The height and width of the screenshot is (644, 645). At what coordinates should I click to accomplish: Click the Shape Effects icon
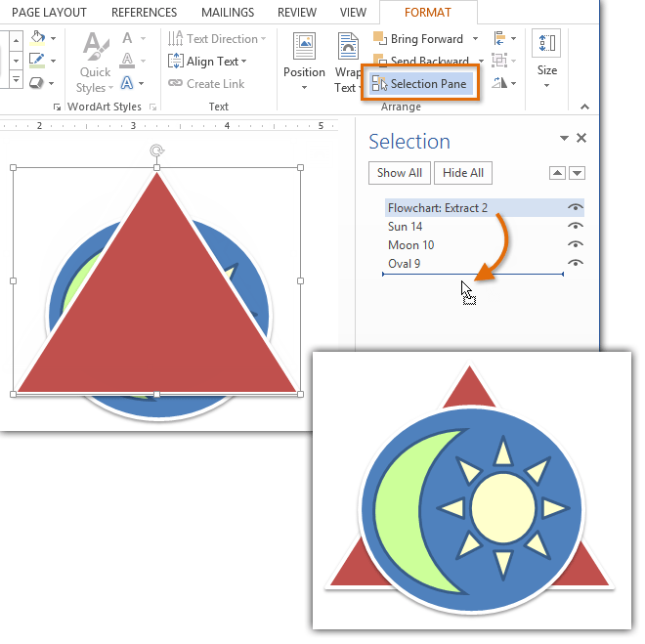tap(36, 83)
